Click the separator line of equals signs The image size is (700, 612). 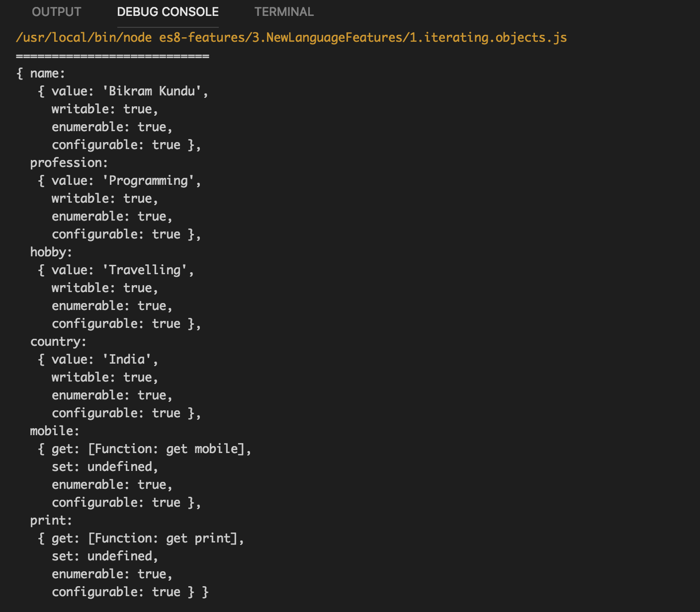click(112, 55)
